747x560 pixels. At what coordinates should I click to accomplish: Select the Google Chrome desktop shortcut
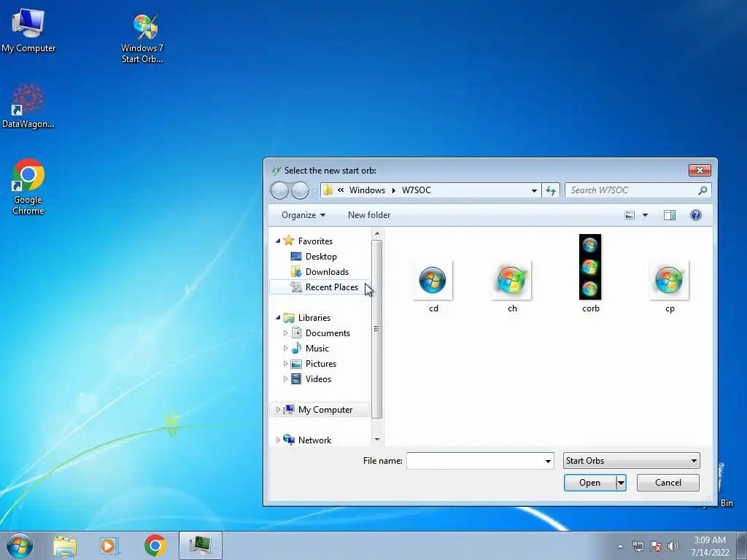pyautogui.click(x=28, y=186)
